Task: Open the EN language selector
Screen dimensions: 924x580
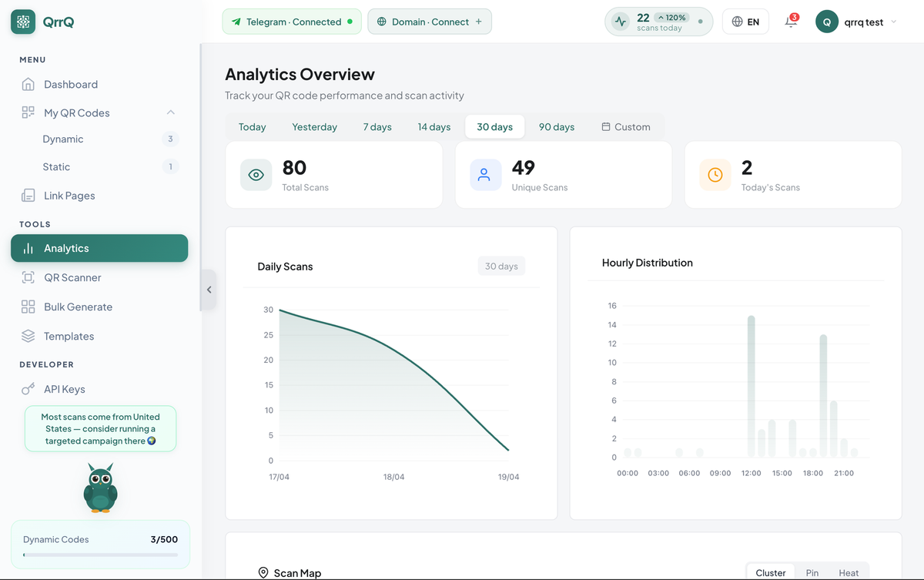Action: [x=745, y=22]
